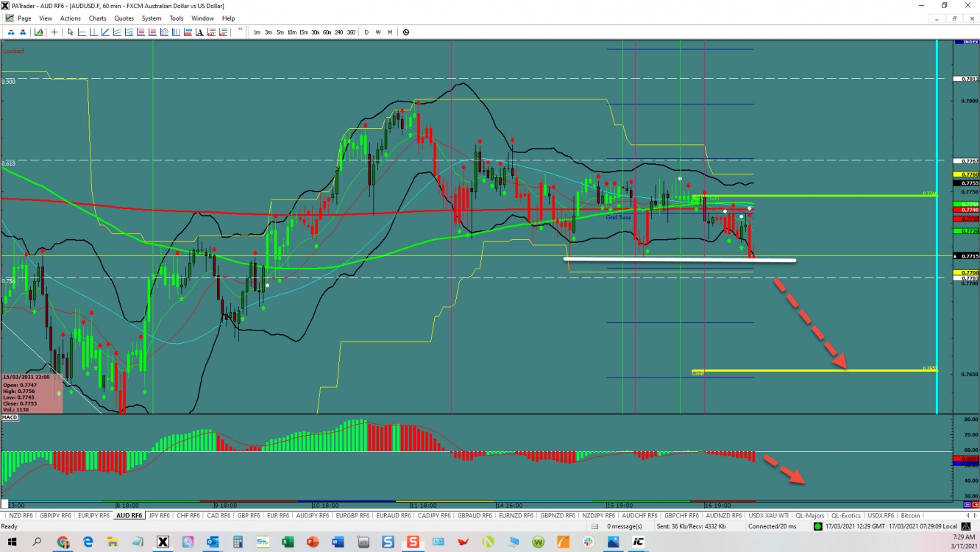Click the Grid Base chart label
Viewport: 980px width, 552px height.
pos(618,217)
